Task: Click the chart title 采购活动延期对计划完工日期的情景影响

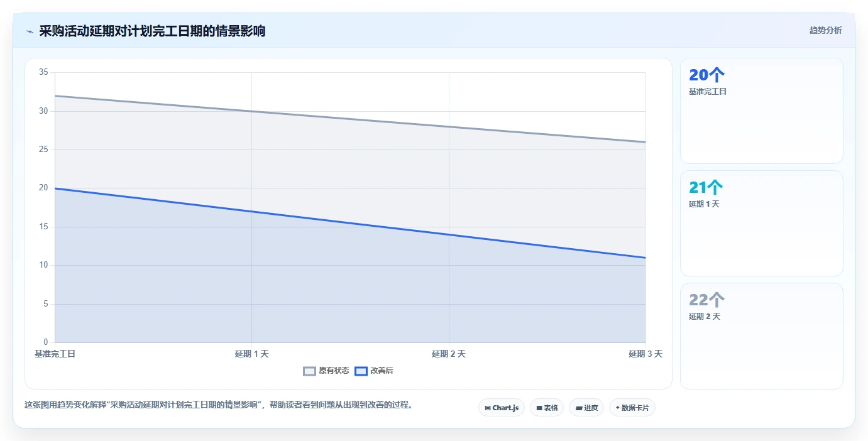Action: 152,31
